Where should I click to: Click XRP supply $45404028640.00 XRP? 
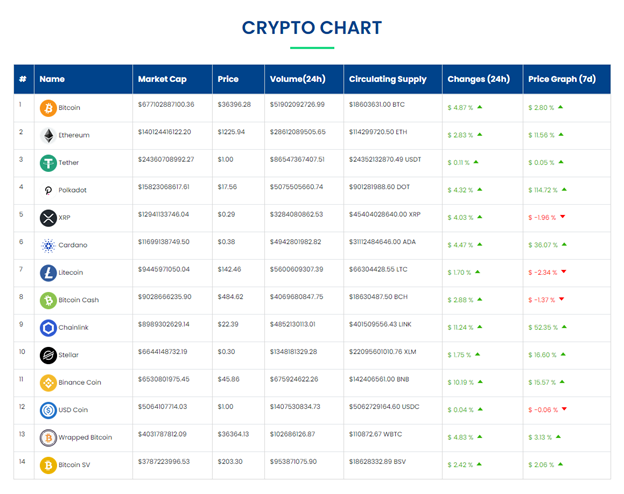[x=385, y=215]
